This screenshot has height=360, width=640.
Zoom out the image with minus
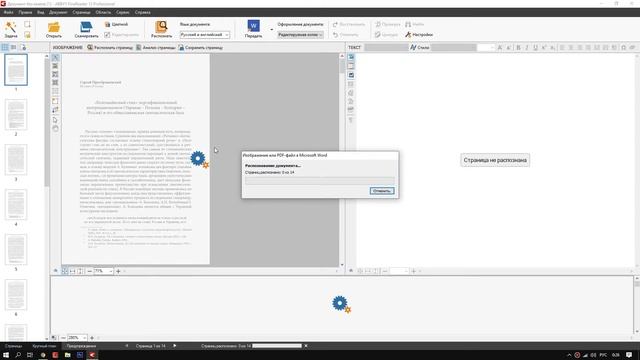[90, 271]
